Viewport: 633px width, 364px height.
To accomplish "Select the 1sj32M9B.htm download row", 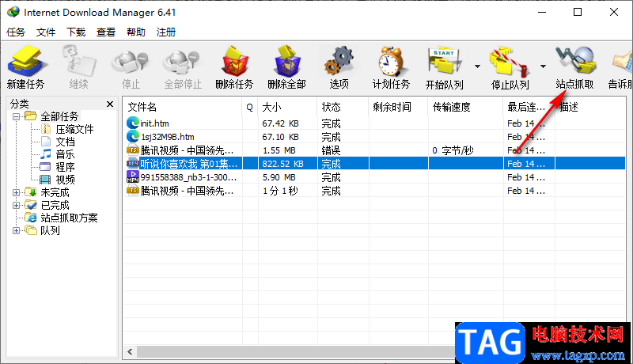I will pyautogui.click(x=374, y=137).
